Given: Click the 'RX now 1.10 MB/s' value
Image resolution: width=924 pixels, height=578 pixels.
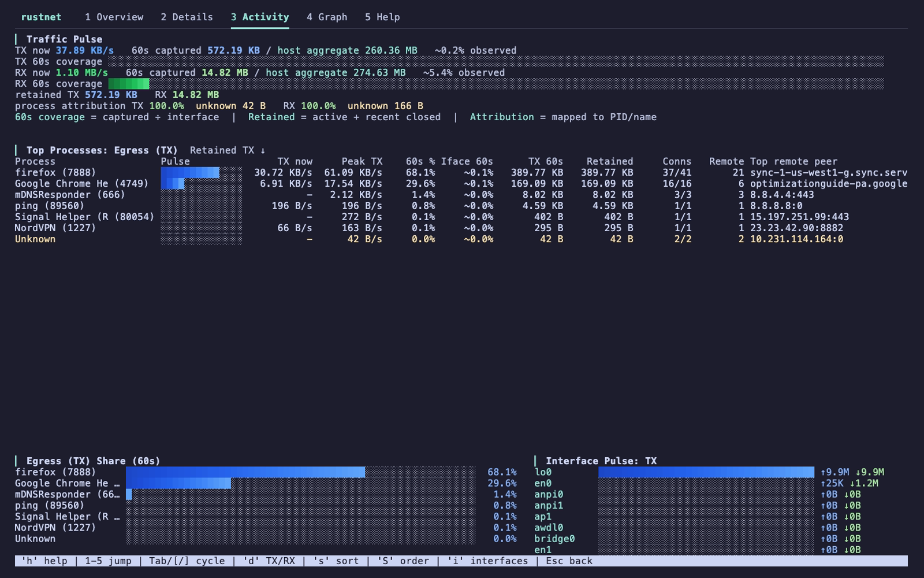Looking at the screenshot, I should tap(62, 73).
